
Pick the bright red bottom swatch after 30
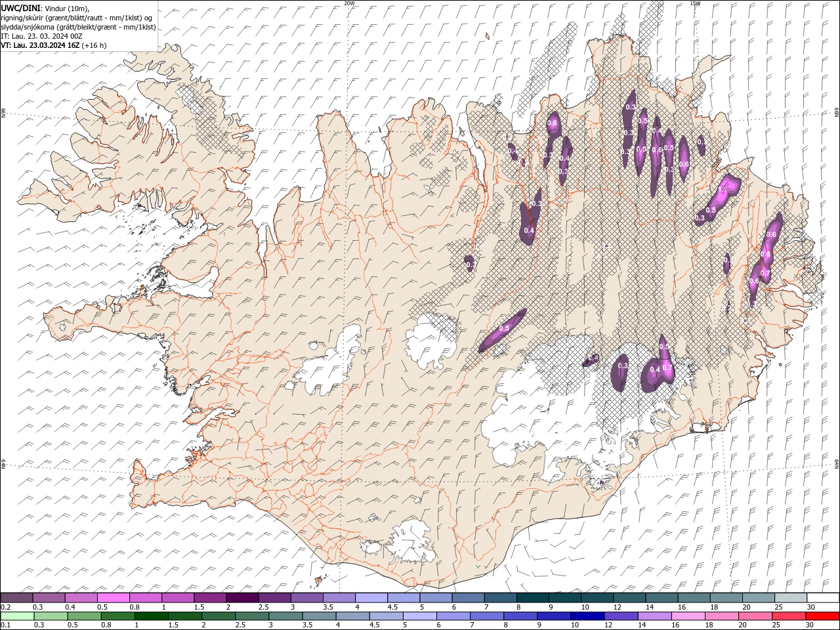pos(823,616)
